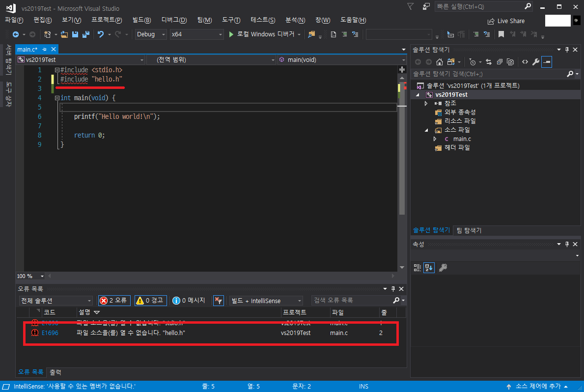Open the Debug configuration dropdown

point(150,34)
